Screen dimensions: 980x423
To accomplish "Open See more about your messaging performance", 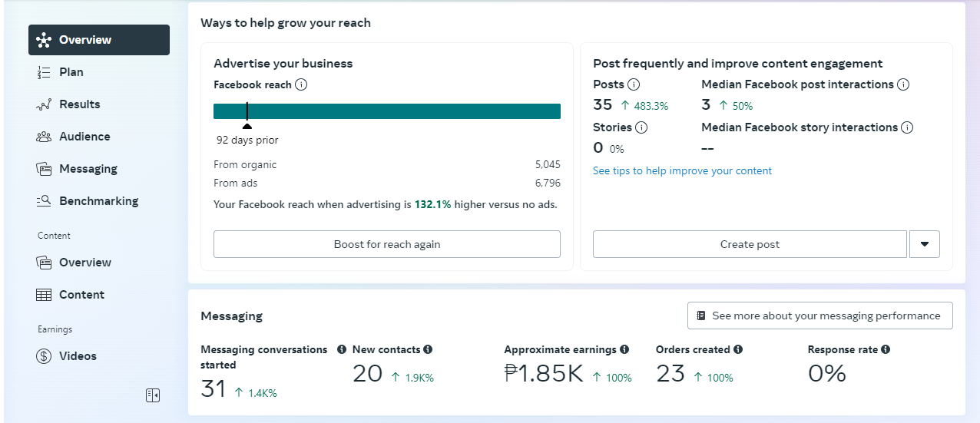I will click(819, 316).
